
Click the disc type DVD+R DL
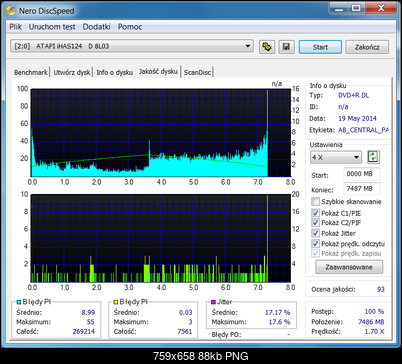tap(353, 95)
